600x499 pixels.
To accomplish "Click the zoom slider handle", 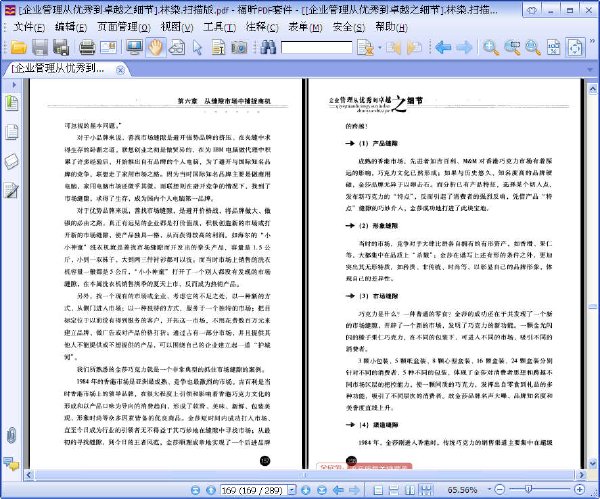I will click(x=528, y=489).
